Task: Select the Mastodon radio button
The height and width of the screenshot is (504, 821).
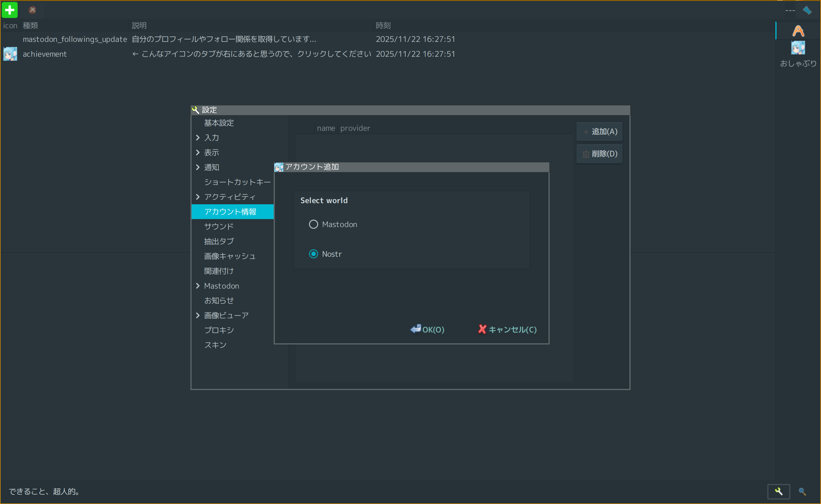Action: click(x=313, y=224)
